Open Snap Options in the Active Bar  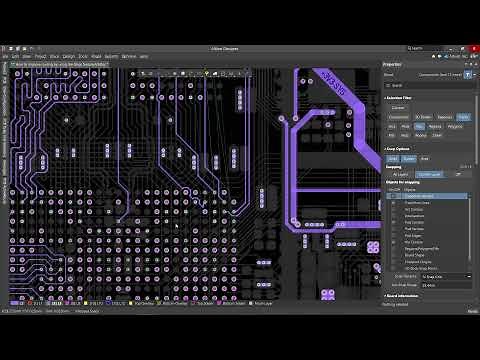pos(150,73)
